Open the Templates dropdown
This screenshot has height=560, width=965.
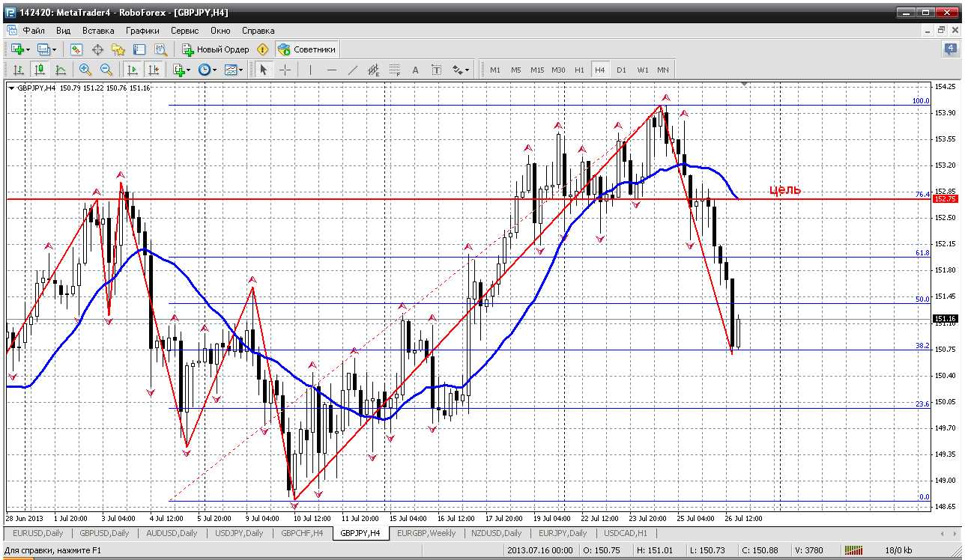click(234, 70)
